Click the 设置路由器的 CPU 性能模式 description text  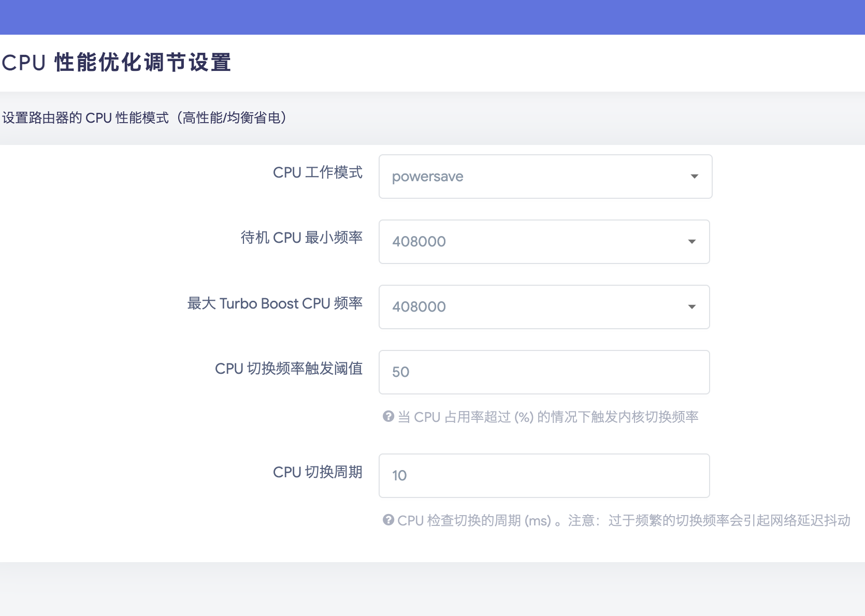[x=145, y=118]
